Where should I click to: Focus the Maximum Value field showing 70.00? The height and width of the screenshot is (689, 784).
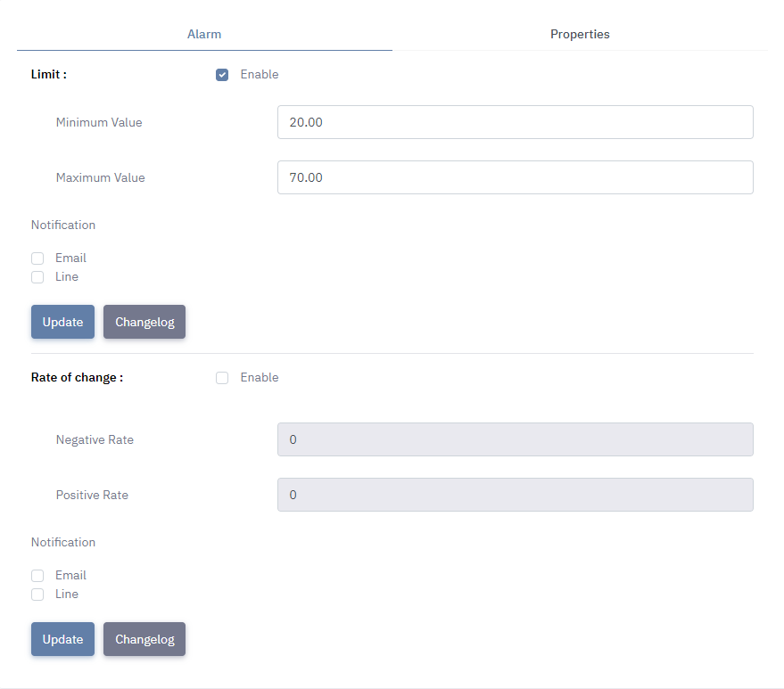point(515,177)
